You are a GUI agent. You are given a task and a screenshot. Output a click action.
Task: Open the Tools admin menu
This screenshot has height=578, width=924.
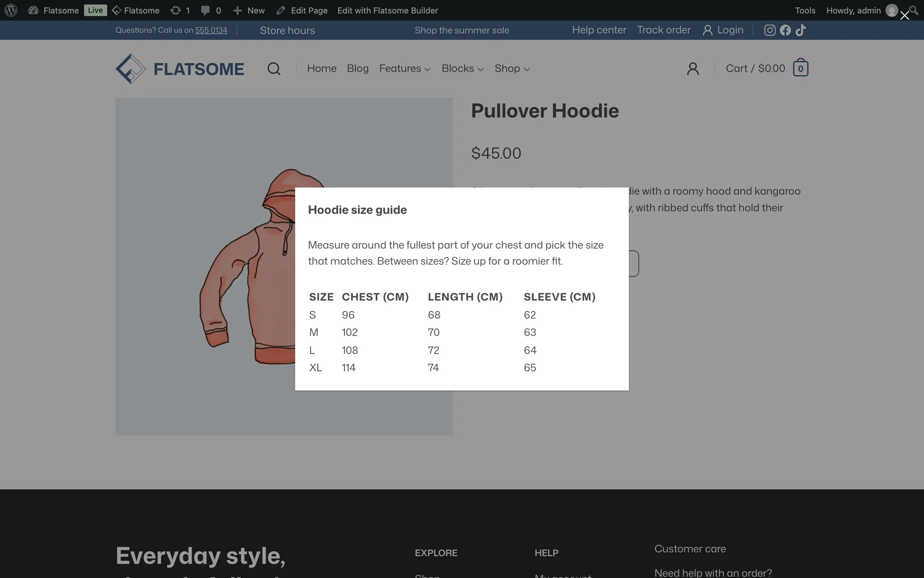805,10
